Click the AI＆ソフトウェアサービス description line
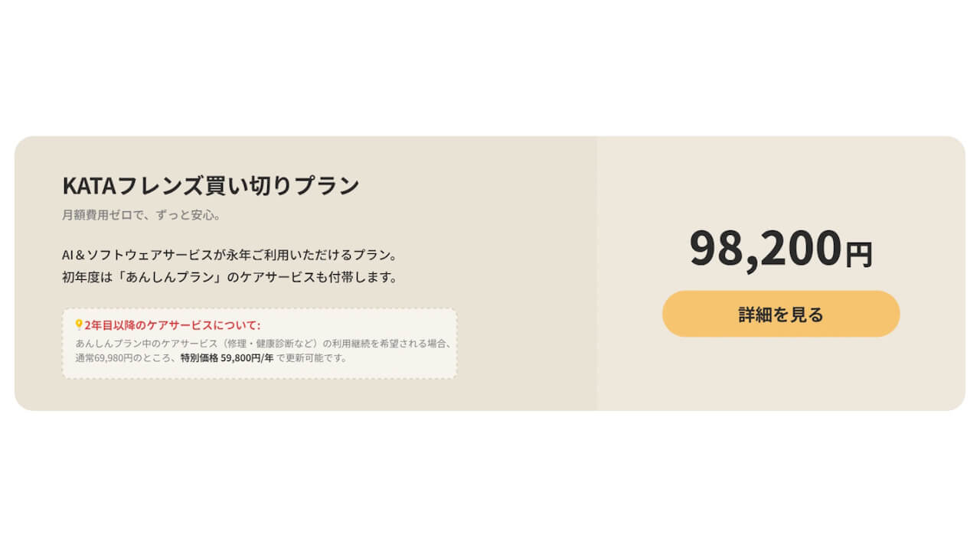This screenshot has width=980, height=551. click(228, 254)
